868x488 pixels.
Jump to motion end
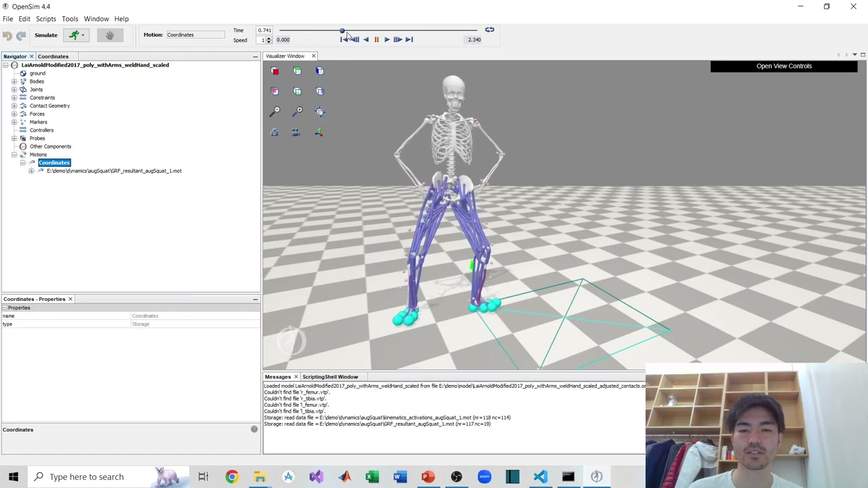[x=409, y=39]
